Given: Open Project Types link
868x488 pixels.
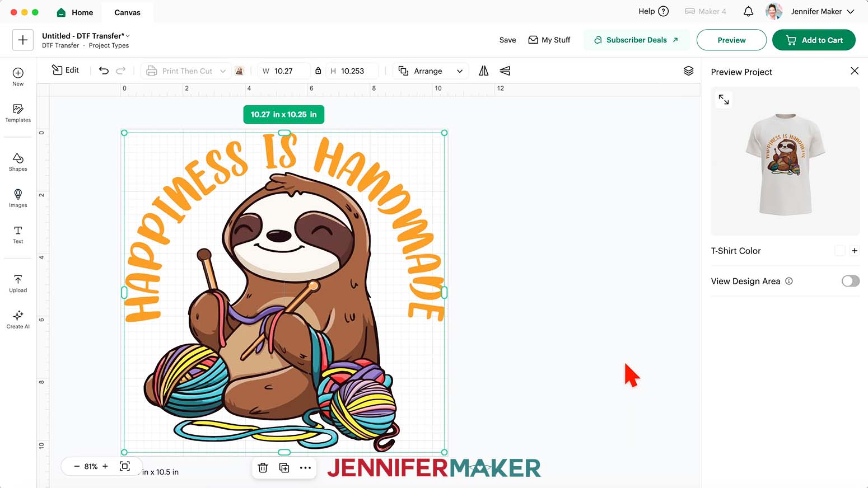Looking at the screenshot, I should pos(109,45).
